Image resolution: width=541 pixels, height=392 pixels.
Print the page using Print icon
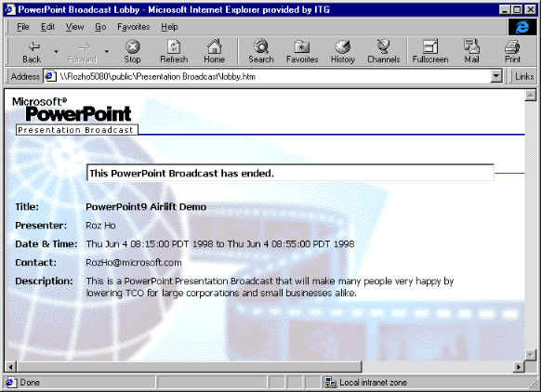click(512, 46)
